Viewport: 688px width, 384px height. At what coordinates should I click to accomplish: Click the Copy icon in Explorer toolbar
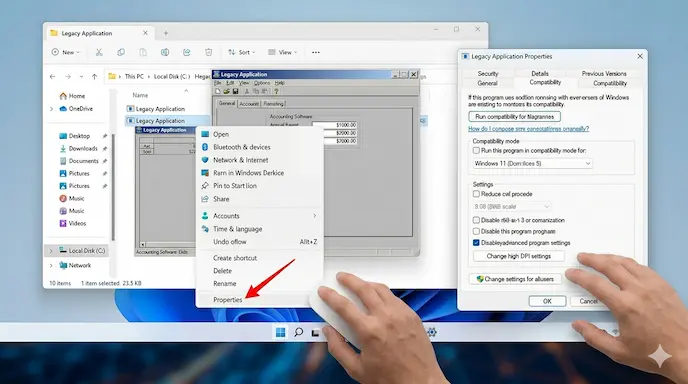coord(121,52)
